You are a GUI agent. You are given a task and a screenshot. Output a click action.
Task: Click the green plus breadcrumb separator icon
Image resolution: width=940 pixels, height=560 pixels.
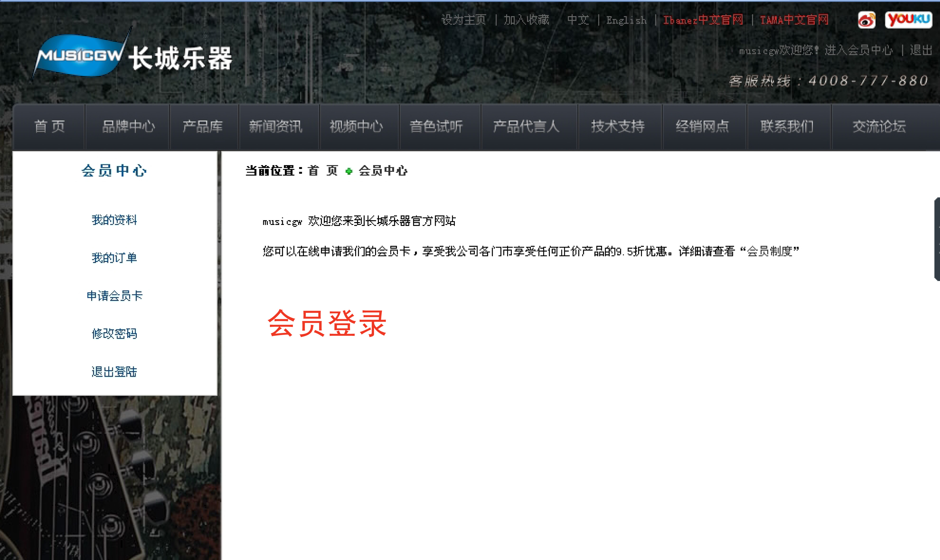pos(349,171)
